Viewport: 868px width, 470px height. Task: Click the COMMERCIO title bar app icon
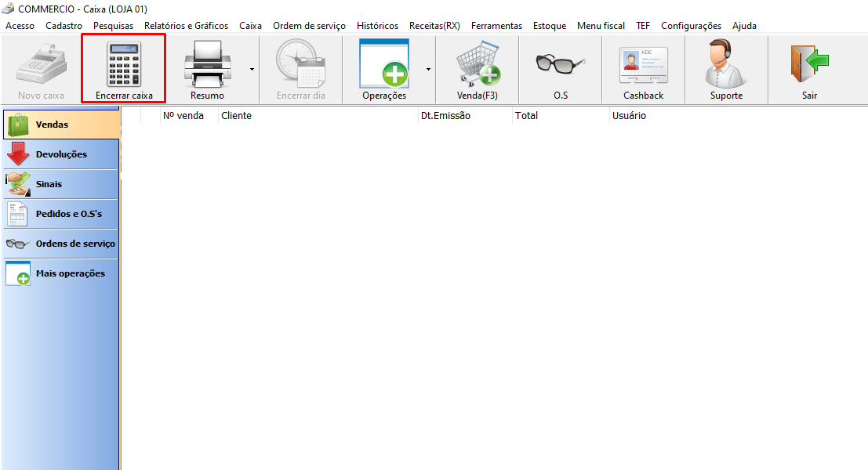pos(9,9)
